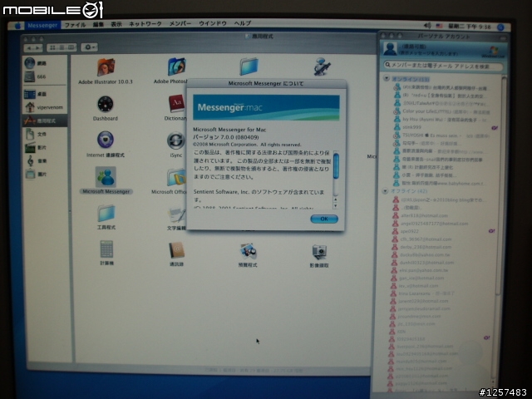Open the Messenger application menu
The width and height of the screenshot is (532, 399).
tap(42, 26)
